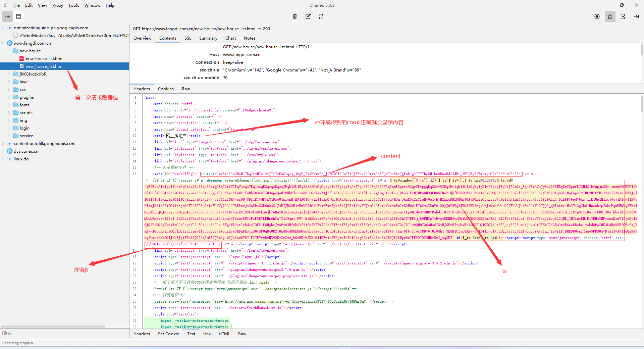Switch to the Chart tab
The width and height of the screenshot is (644, 349).
[230, 38]
